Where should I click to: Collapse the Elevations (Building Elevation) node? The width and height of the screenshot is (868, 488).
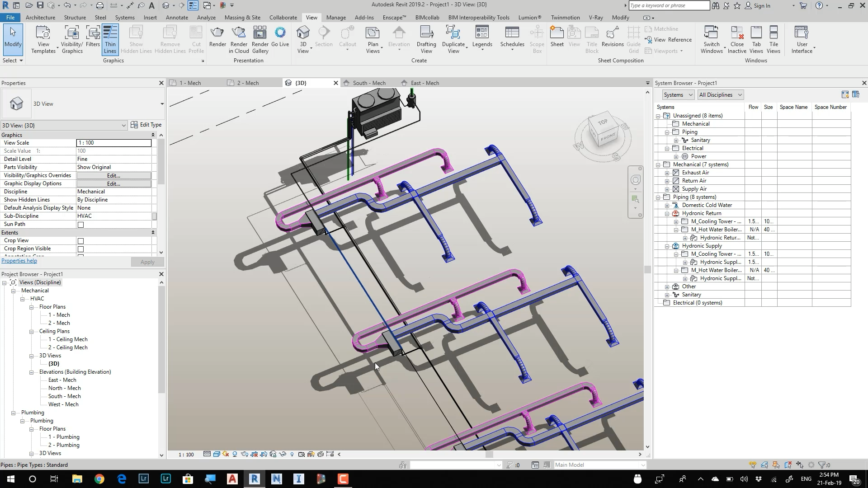(x=32, y=372)
